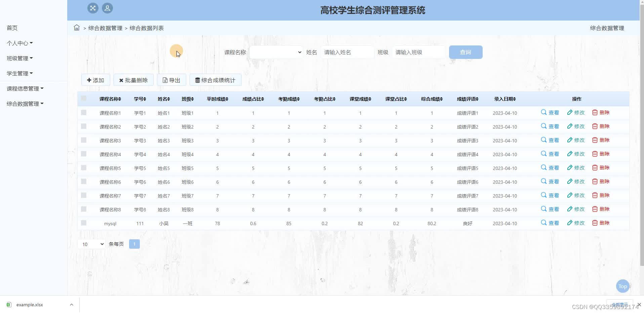Check the box for 课程名称3 row

pyautogui.click(x=84, y=140)
